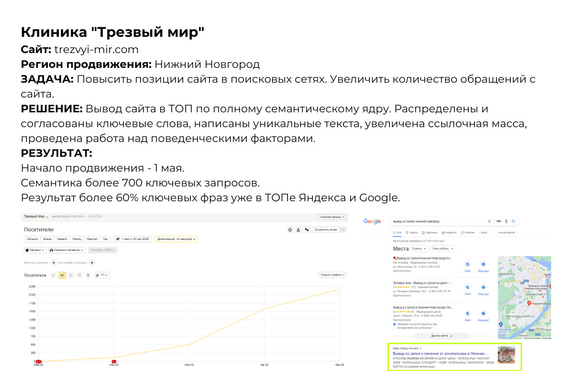
Task: Select the highlighted line chart icon
Action: coord(62,275)
